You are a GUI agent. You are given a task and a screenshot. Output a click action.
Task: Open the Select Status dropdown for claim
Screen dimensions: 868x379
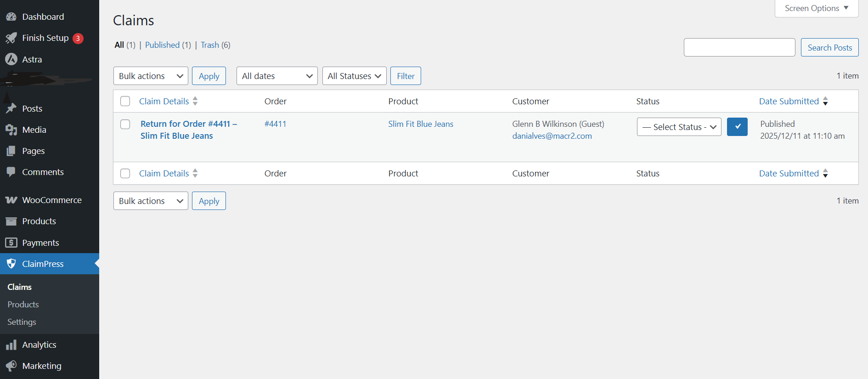tap(679, 127)
